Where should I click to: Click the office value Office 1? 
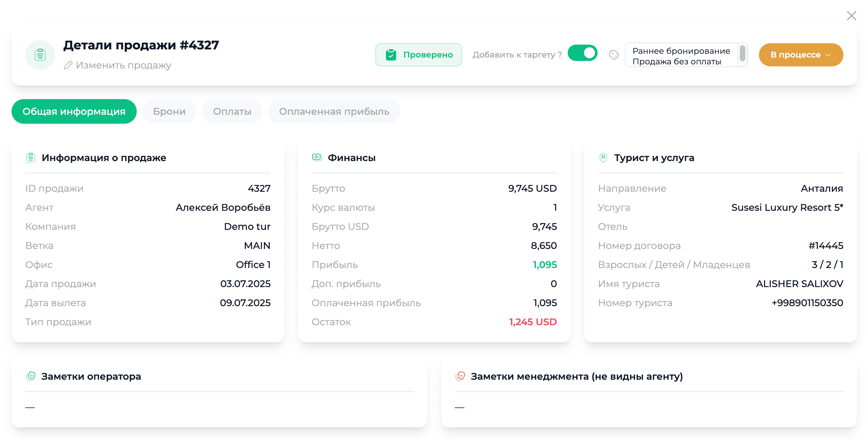click(253, 265)
